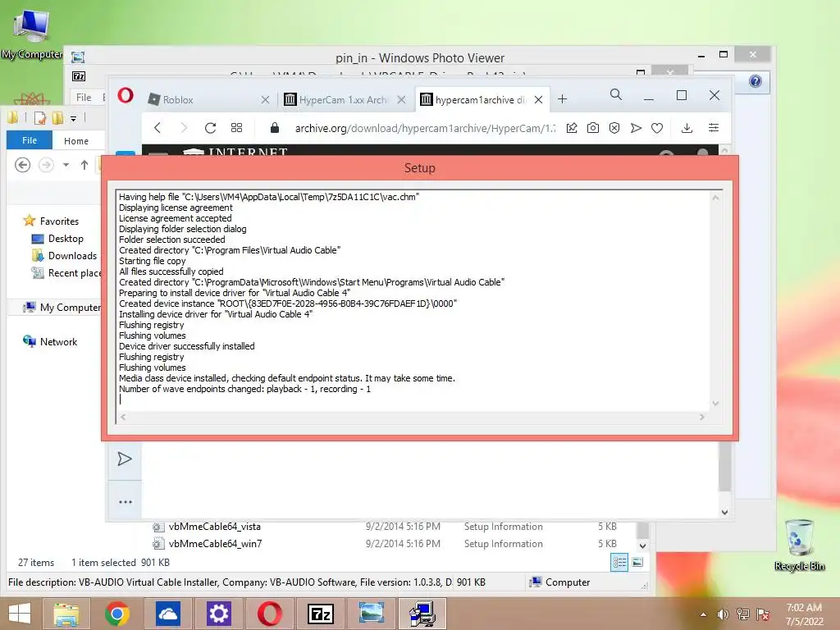Viewport: 840px width, 630px height.
Task: Switch to Opera in taskbar
Action: pyautogui.click(x=269, y=614)
